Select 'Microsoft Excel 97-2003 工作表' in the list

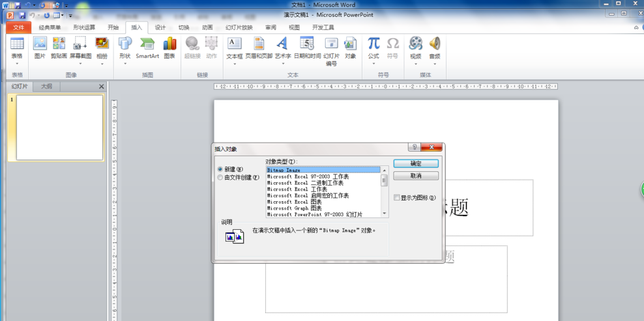click(323, 176)
